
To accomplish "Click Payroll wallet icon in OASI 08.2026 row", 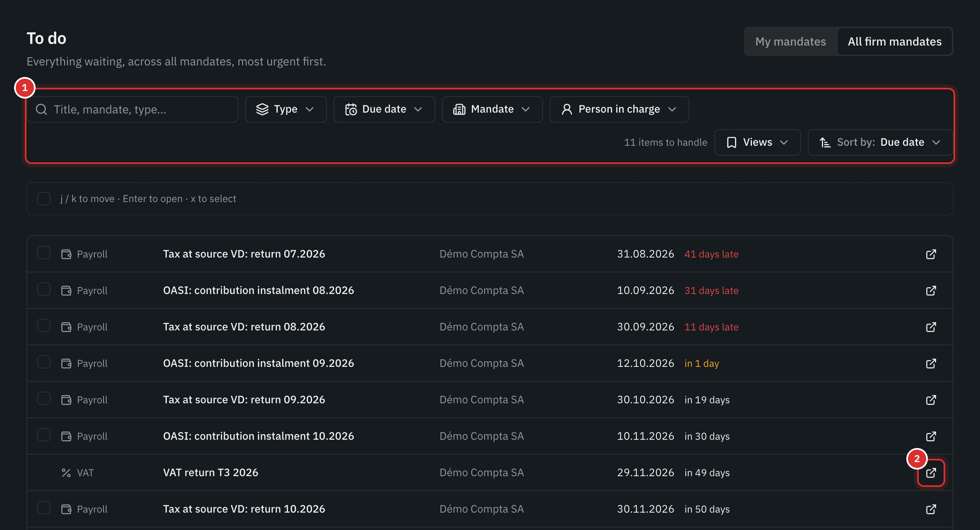I will (x=66, y=290).
